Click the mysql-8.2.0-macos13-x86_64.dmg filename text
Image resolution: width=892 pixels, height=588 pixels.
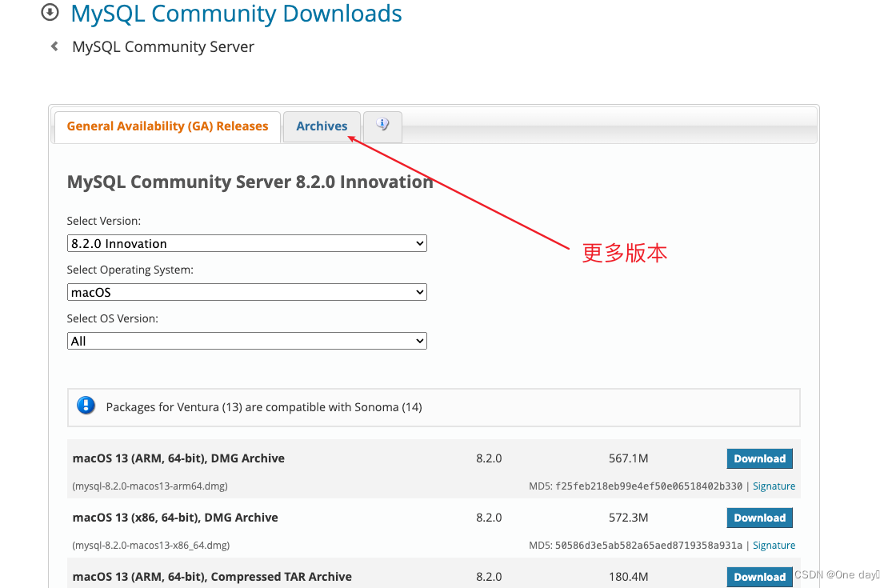[151, 545]
